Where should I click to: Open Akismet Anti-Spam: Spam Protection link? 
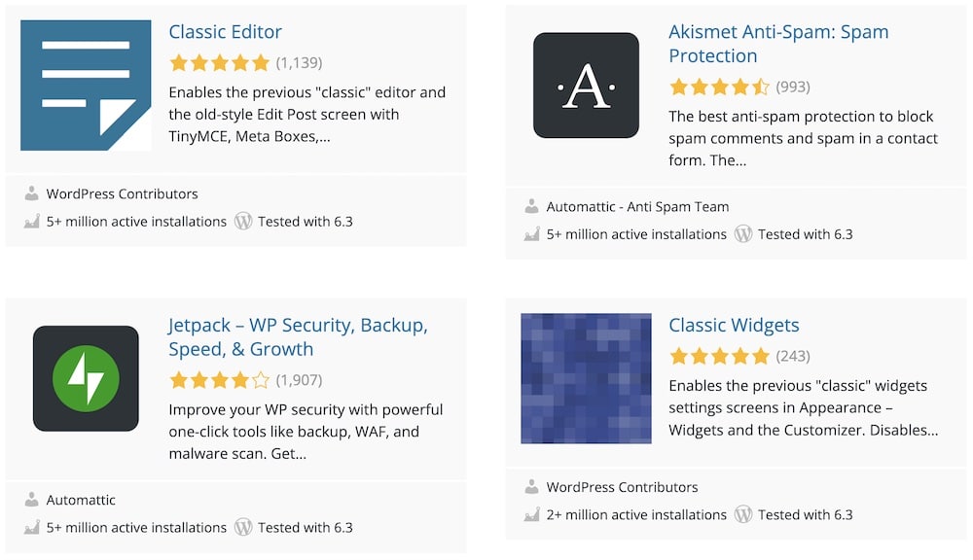778,44
